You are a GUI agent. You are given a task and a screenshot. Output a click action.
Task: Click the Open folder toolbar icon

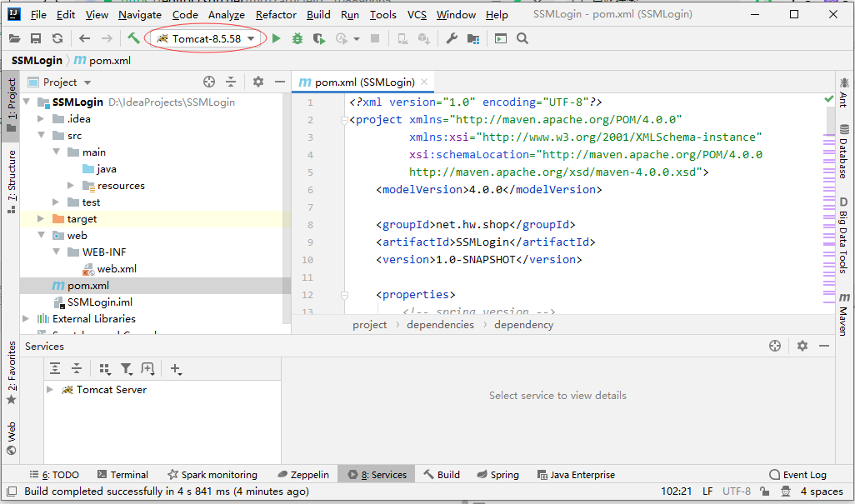pyautogui.click(x=15, y=38)
